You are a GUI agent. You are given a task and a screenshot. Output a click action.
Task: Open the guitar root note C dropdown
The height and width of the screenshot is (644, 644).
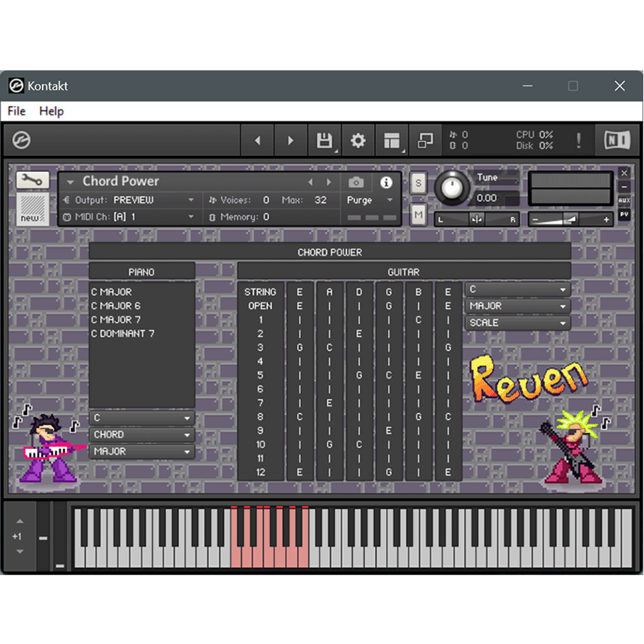click(518, 289)
